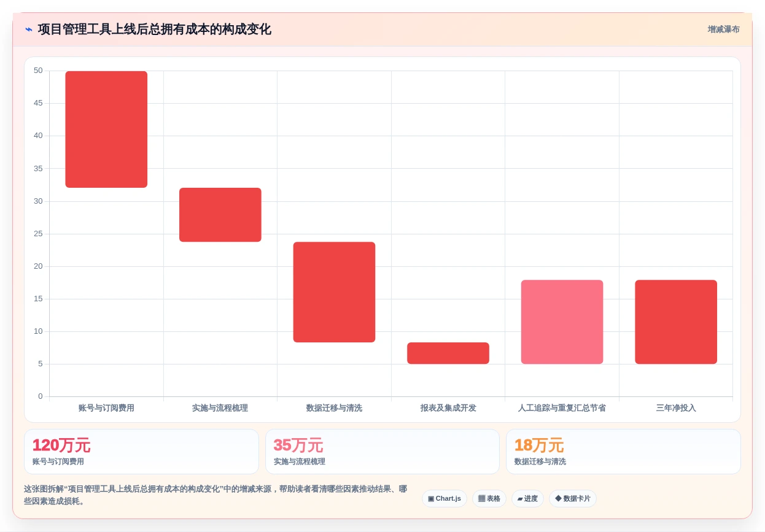Click the x-axis label 实施与流程梳理
This screenshot has width=765, height=532.
pos(220,408)
